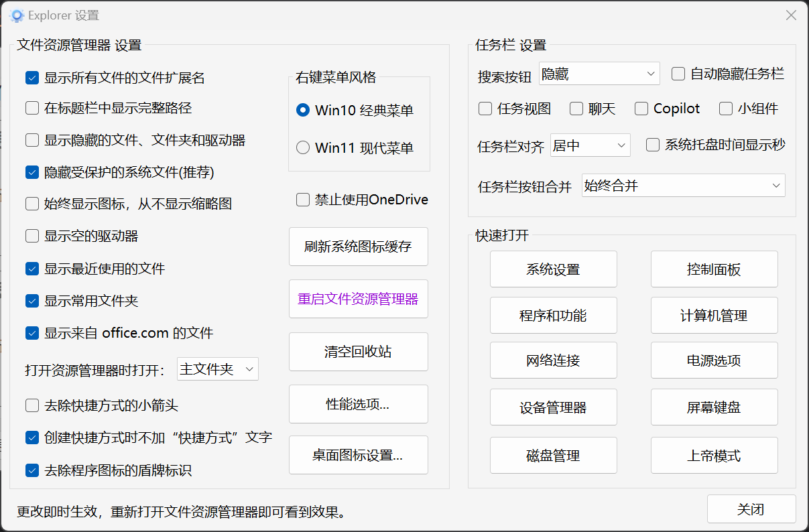Uncheck 去除程序图标的盾牌标识
The image size is (809, 532).
[32, 470]
